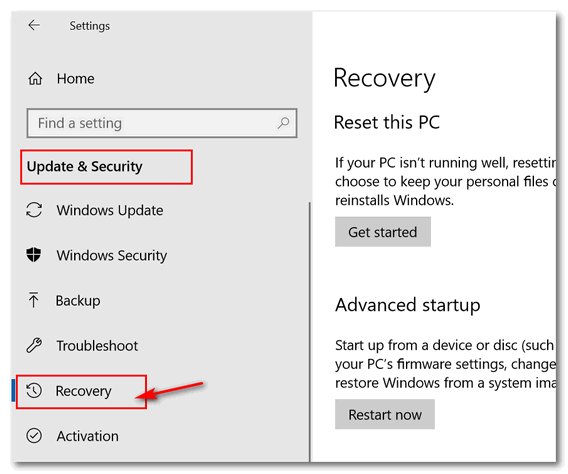Focus the Find a setting search box
This screenshot has width=568, height=474.
(x=162, y=123)
